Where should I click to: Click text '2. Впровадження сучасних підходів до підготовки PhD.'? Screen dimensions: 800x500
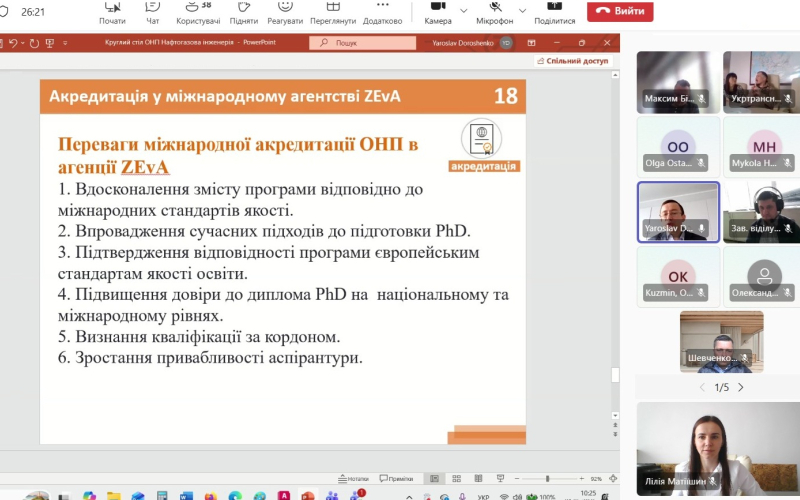click(x=264, y=231)
